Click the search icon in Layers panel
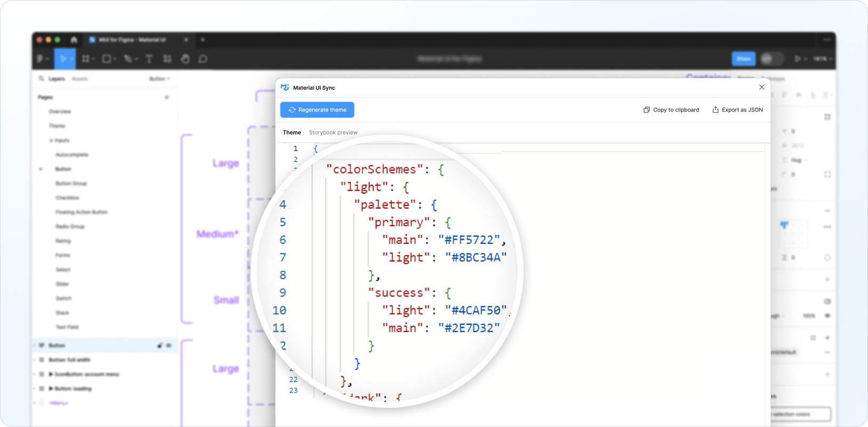 tap(41, 78)
